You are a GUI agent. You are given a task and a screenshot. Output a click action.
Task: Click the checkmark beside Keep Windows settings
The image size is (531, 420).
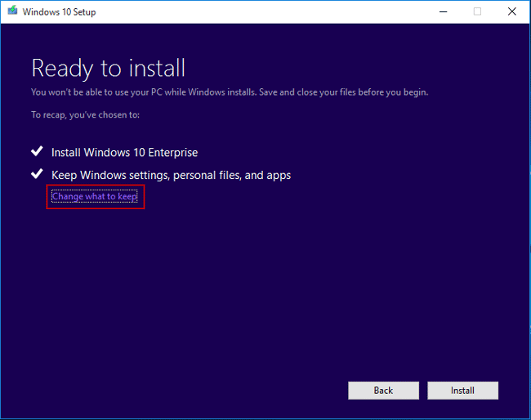tap(37, 174)
